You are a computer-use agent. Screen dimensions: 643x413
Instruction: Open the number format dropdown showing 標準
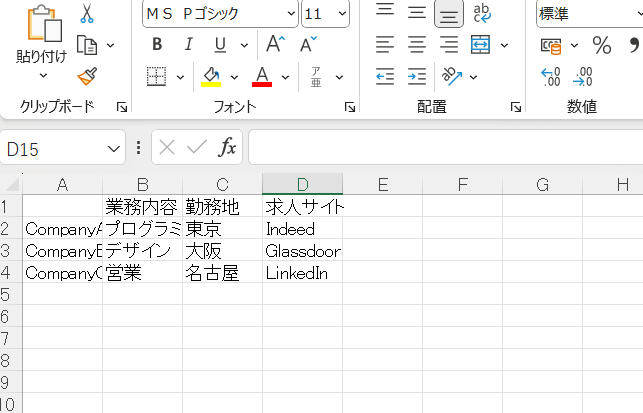click(590, 14)
